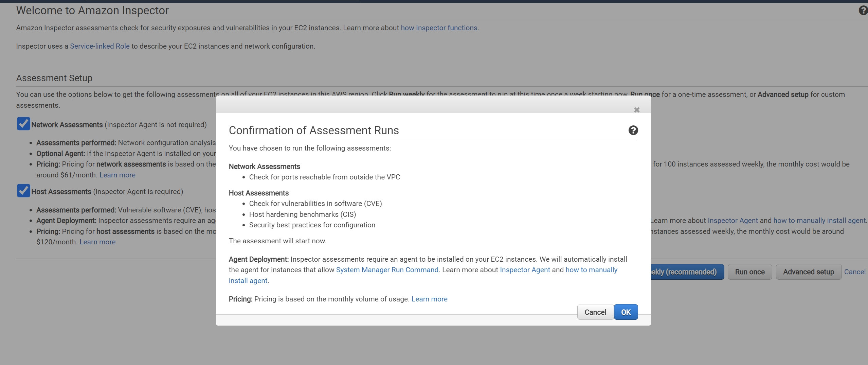Open Learn more after $61/month
The height and width of the screenshot is (365, 868).
[117, 175]
